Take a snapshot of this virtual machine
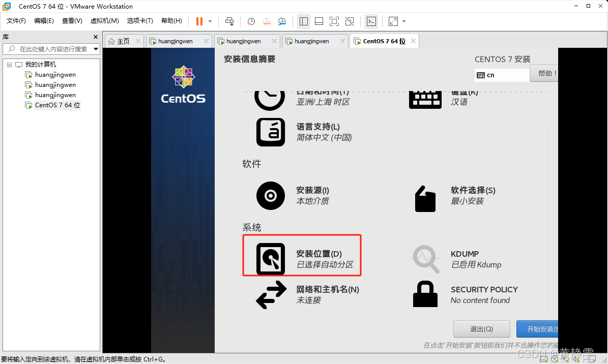The width and height of the screenshot is (608, 364). (x=251, y=21)
